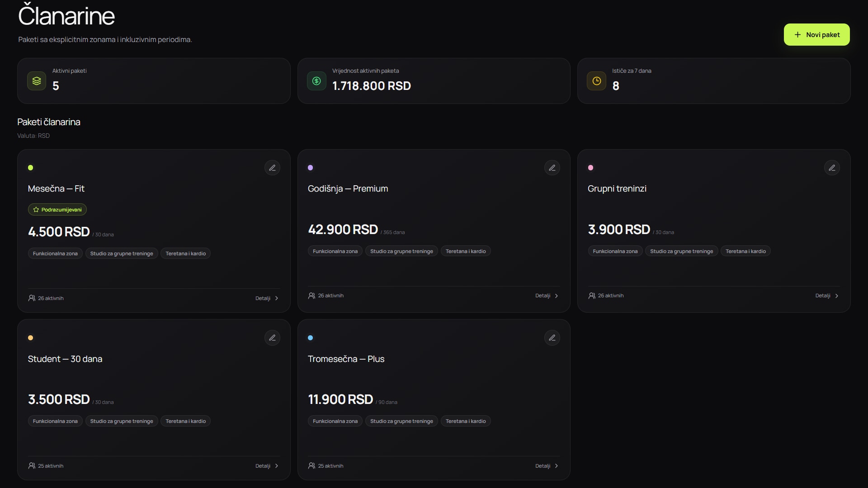Click the Valuta: RSD label
The height and width of the screenshot is (488, 868).
click(x=33, y=136)
